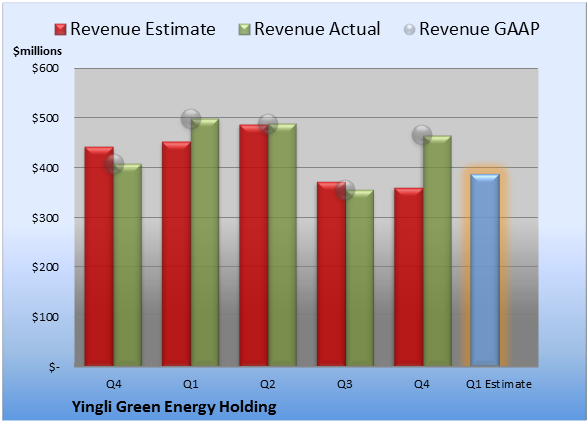Select the second Q4 green actual bar
This screenshot has width=588, height=422.
[x=437, y=251]
